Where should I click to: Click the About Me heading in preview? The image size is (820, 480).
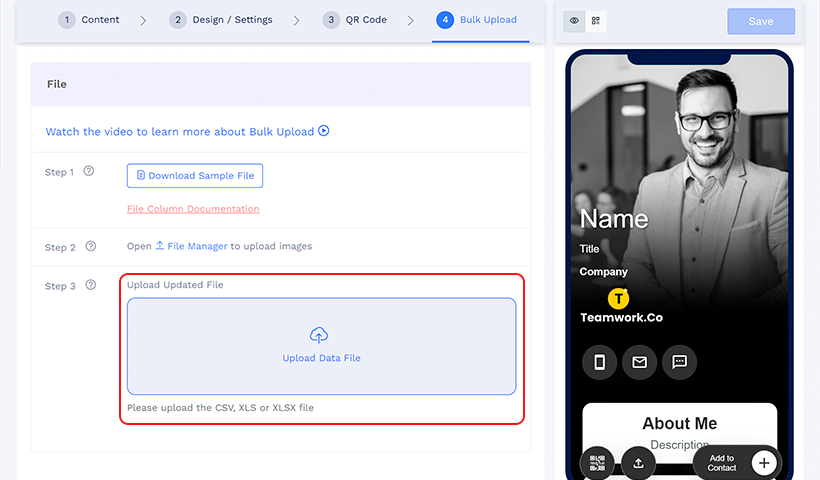pyautogui.click(x=679, y=423)
